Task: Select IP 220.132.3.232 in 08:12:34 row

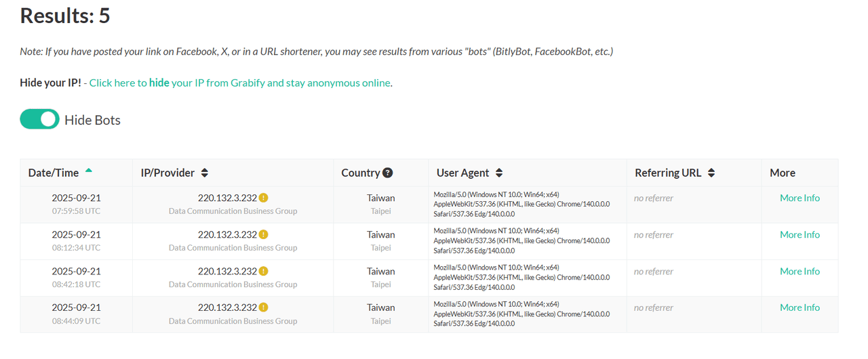Action: (227, 234)
